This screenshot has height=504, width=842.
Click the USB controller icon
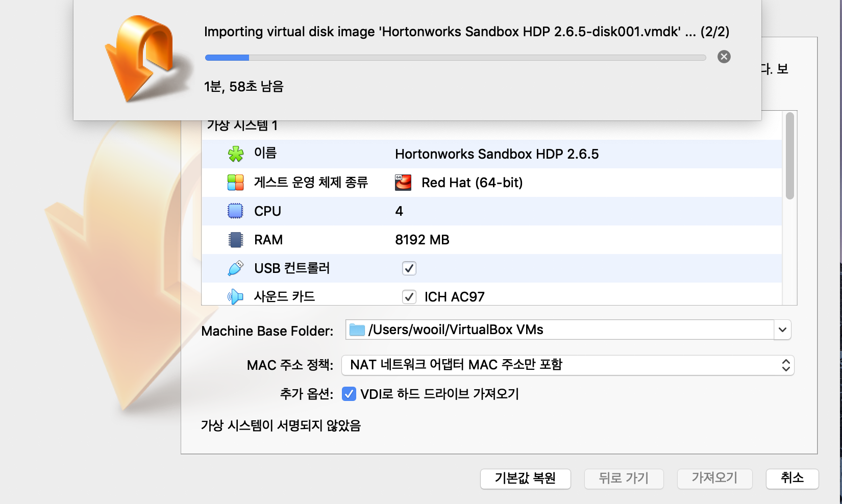pyautogui.click(x=235, y=268)
